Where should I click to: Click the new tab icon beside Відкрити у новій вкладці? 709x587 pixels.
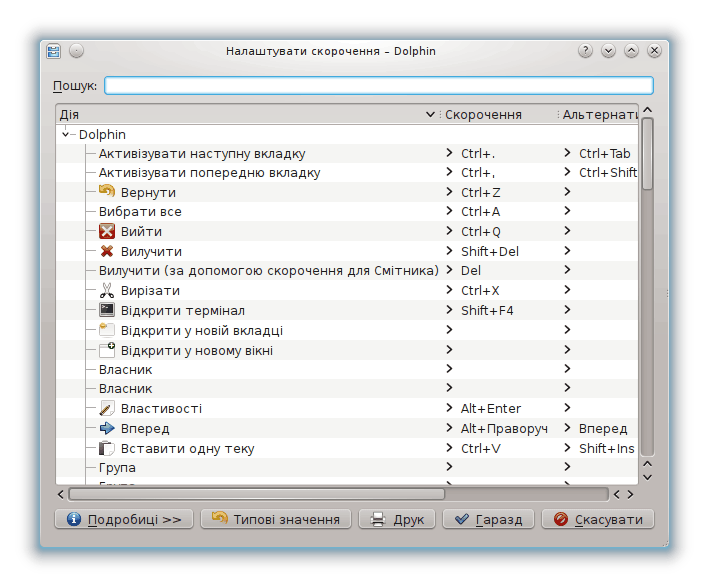click(x=107, y=330)
